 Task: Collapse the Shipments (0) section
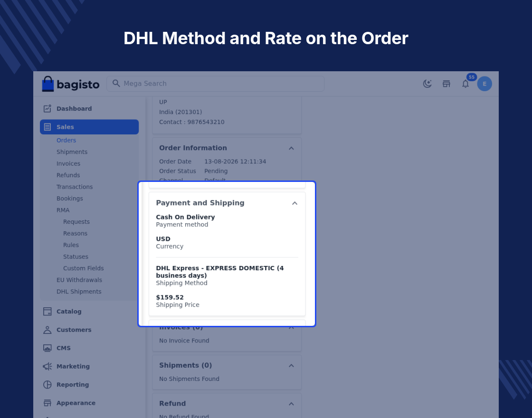coord(291,366)
